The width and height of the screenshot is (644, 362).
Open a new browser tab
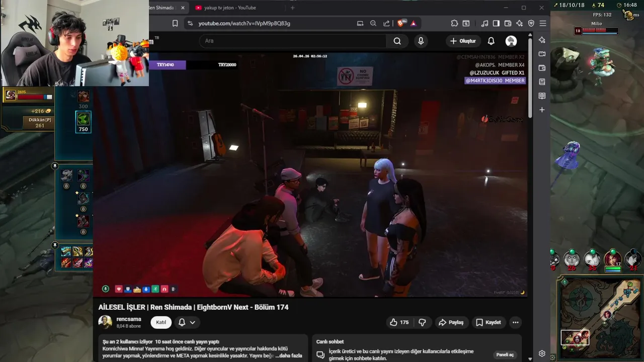pyautogui.click(x=293, y=8)
